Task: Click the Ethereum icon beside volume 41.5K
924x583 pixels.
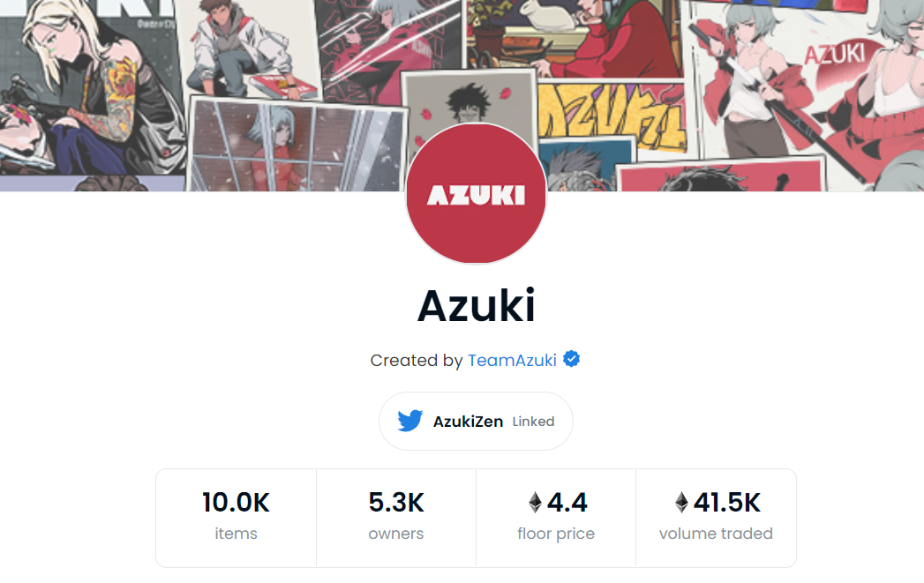Action: 682,503
